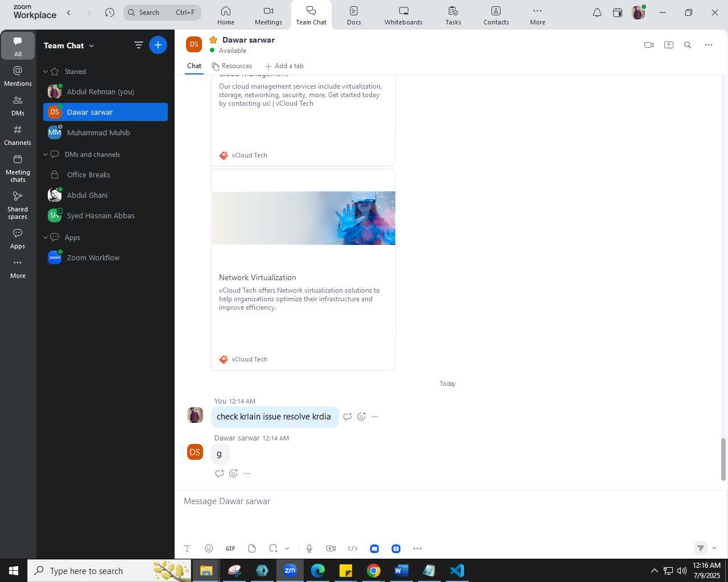728x582 pixels.
Task: Open emoji picker in composer
Action: pos(209,548)
